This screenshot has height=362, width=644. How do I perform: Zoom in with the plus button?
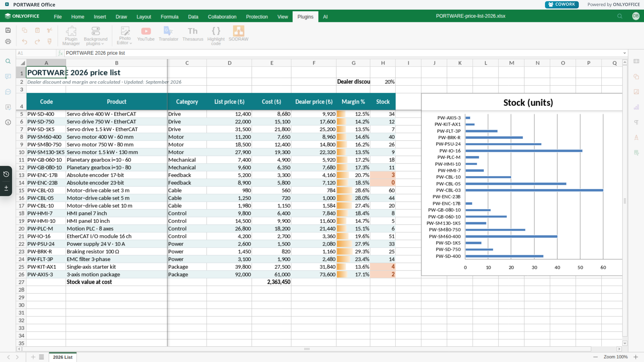(x=636, y=357)
